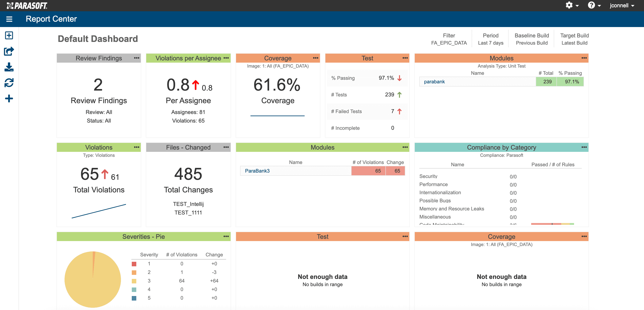
Task: Open the Violations widget options menu
Action: [x=137, y=147]
